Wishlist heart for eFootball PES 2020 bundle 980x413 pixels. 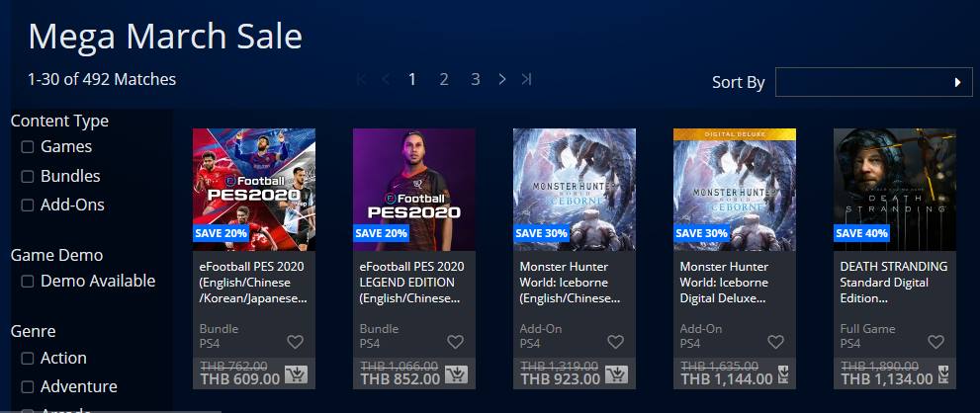point(295,342)
